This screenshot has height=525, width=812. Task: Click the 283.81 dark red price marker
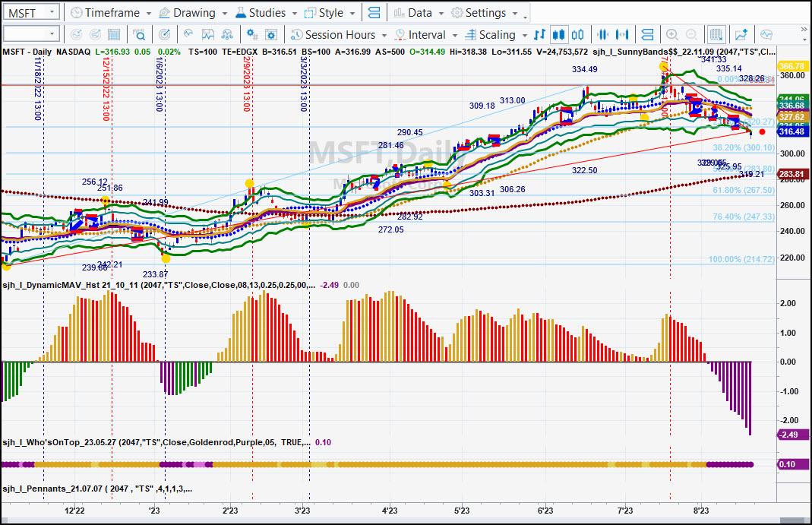click(791, 174)
